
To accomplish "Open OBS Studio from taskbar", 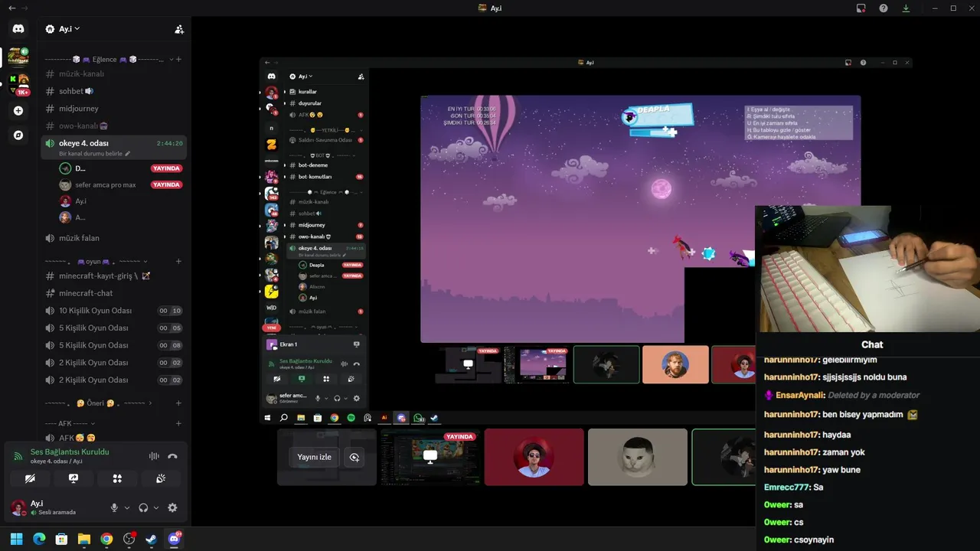I will [x=129, y=539].
